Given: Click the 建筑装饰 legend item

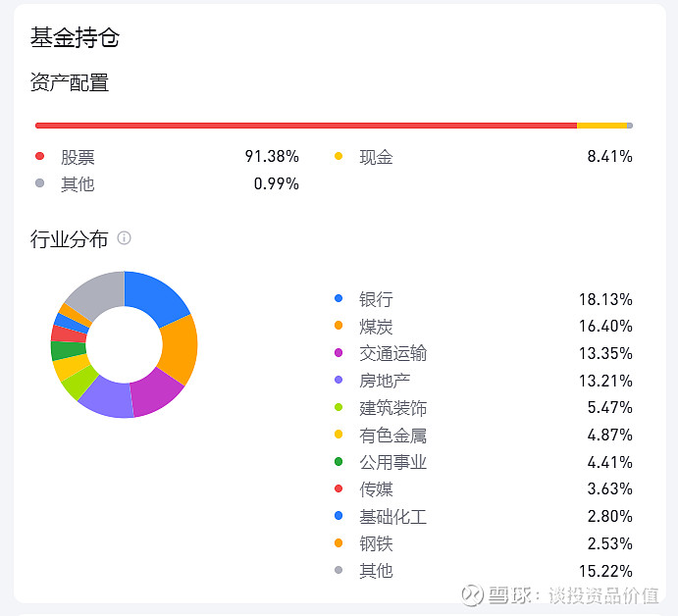Looking at the screenshot, I should pyautogui.click(x=392, y=408).
